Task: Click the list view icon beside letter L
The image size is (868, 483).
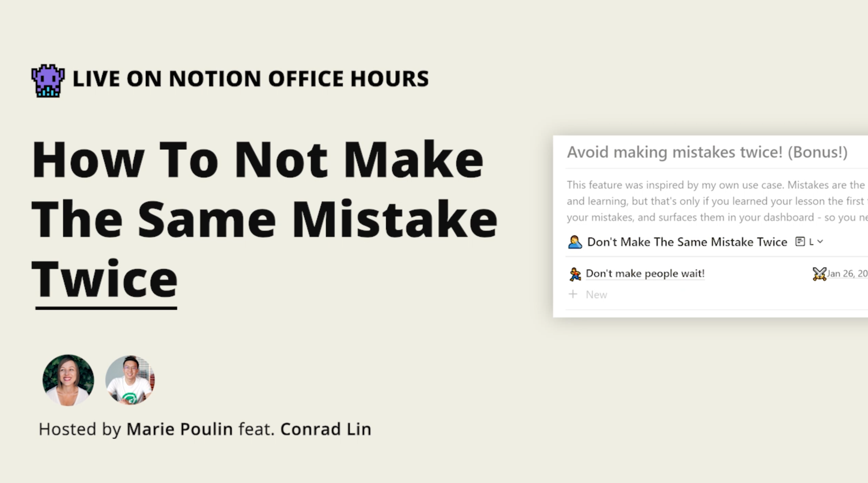Action: [x=800, y=241]
